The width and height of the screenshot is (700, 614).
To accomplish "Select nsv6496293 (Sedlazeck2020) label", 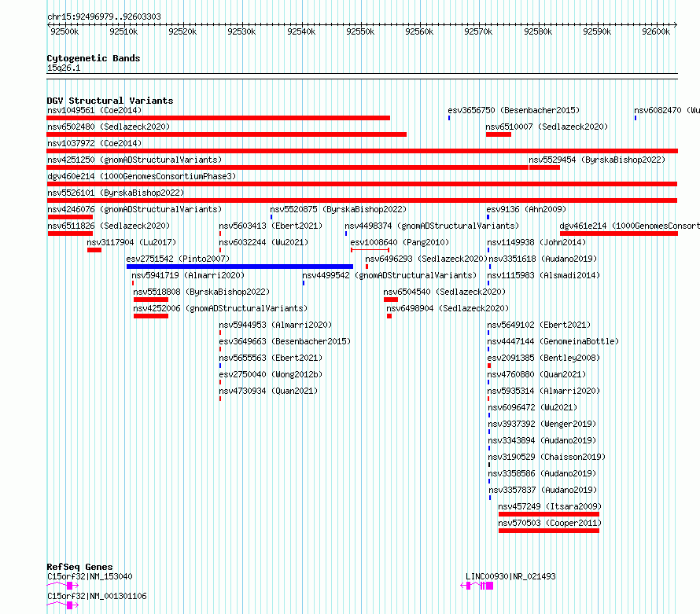I will 426,259.
